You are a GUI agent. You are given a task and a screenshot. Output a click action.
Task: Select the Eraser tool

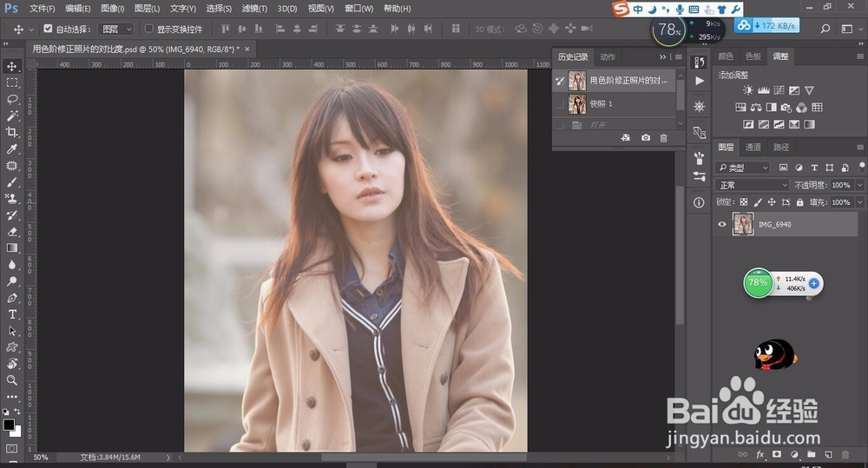pos(11,232)
